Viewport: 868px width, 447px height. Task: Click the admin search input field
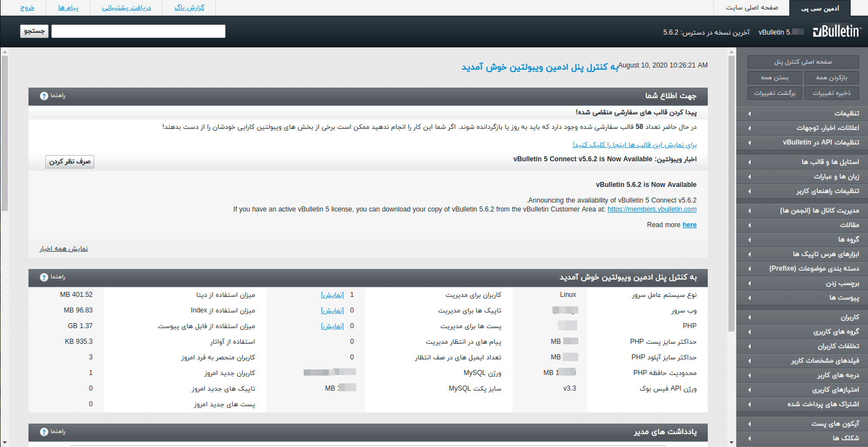coord(138,31)
